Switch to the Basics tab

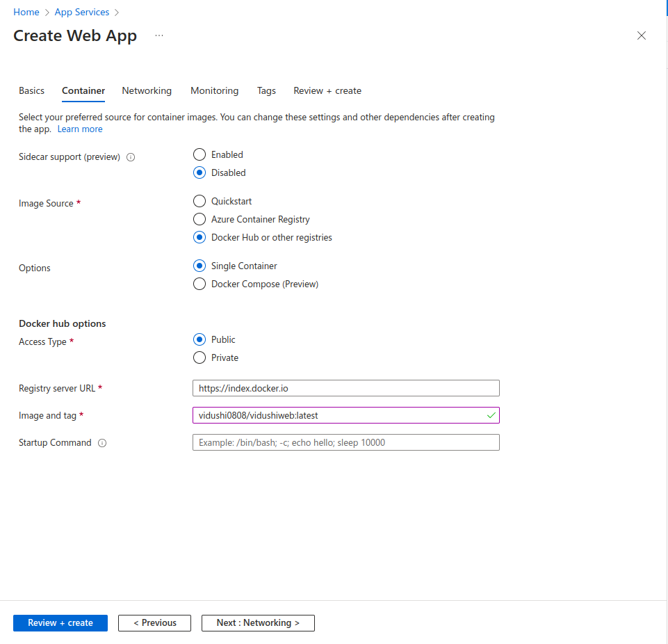pyautogui.click(x=31, y=90)
